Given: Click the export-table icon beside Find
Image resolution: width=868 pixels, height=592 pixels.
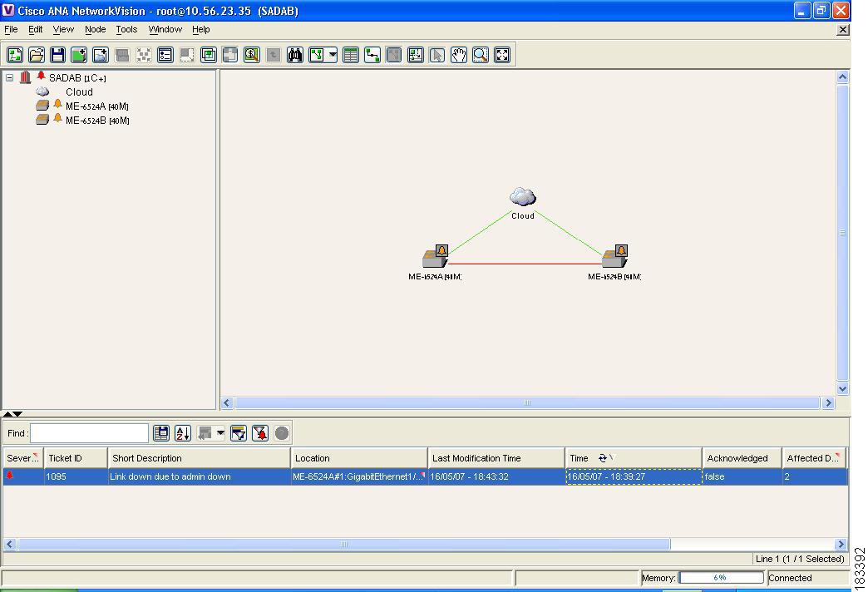Looking at the screenshot, I should (161, 433).
